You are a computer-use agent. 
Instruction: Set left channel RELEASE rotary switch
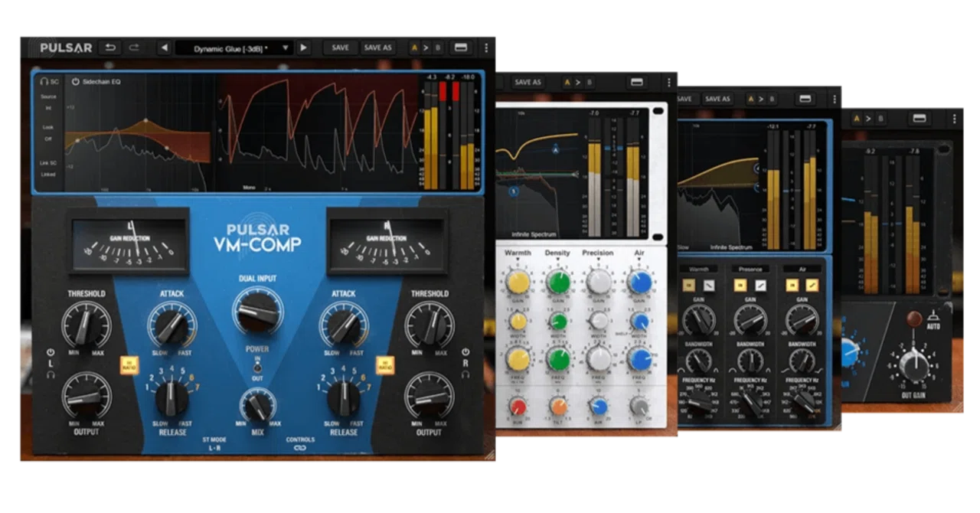[x=171, y=397]
